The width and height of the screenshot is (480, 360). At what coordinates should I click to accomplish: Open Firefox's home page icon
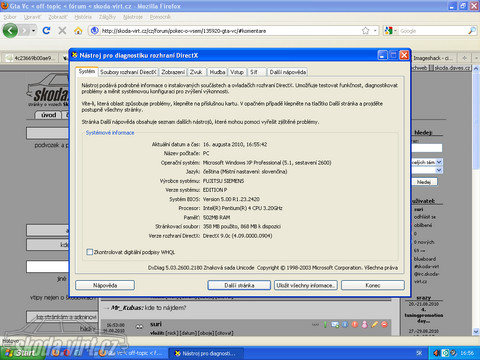click(x=78, y=31)
